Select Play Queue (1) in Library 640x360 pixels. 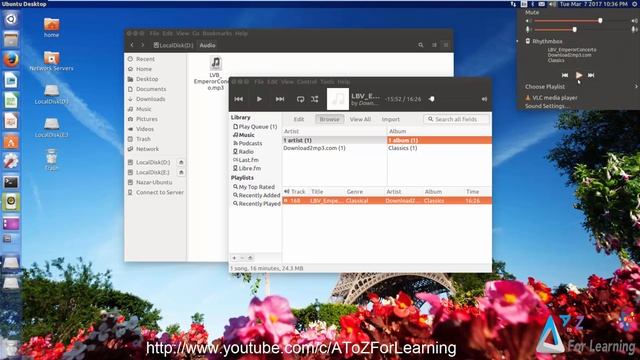(x=255, y=127)
